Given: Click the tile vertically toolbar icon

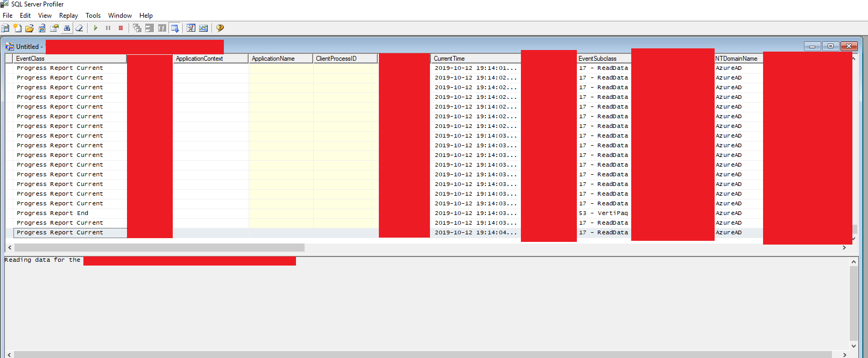Looking at the screenshot, I should [162, 28].
